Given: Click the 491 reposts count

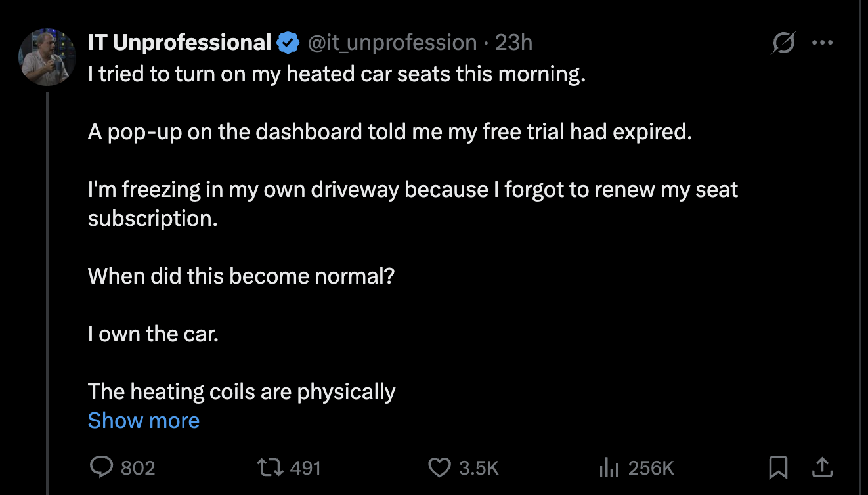Looking at the screenshot, I should point(305,468).
